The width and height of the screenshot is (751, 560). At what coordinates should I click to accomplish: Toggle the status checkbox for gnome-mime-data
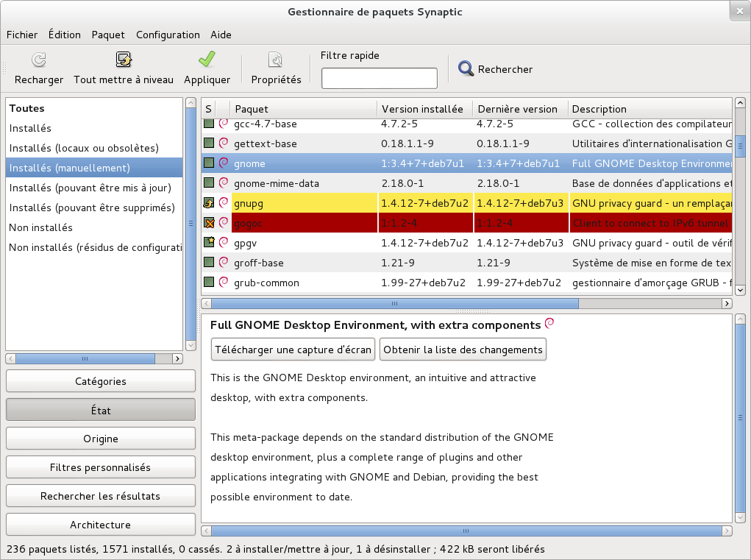tap(210, 183)
